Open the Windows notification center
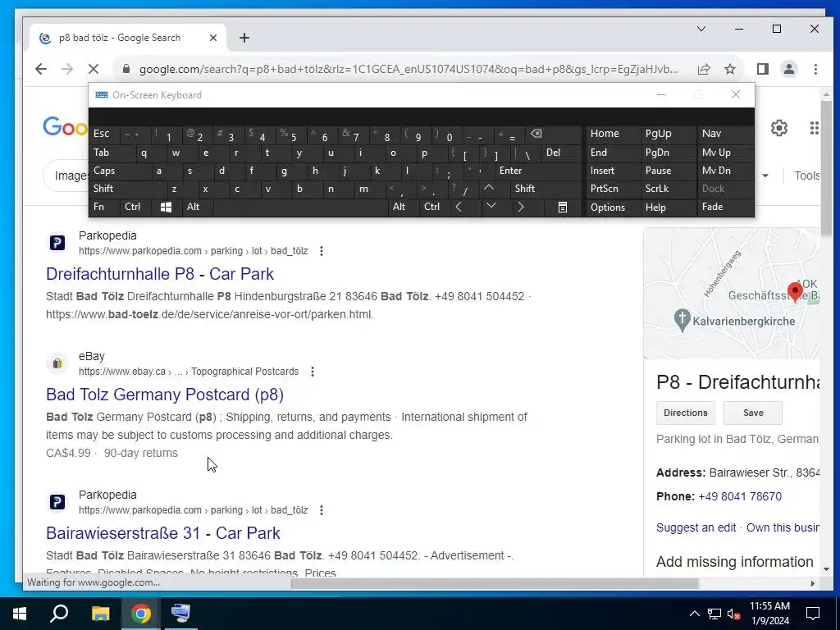840x630 pixels. [x=813, y=614]
